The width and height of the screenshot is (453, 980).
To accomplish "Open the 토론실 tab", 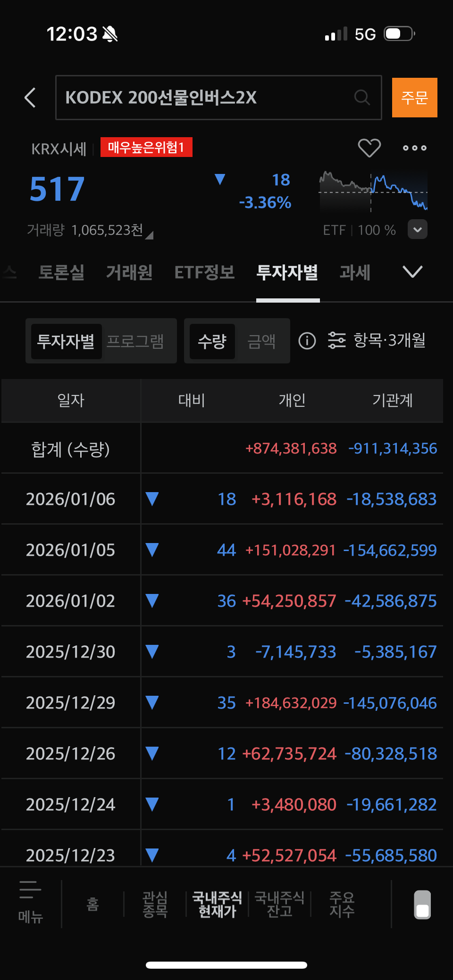I will 61,272.
